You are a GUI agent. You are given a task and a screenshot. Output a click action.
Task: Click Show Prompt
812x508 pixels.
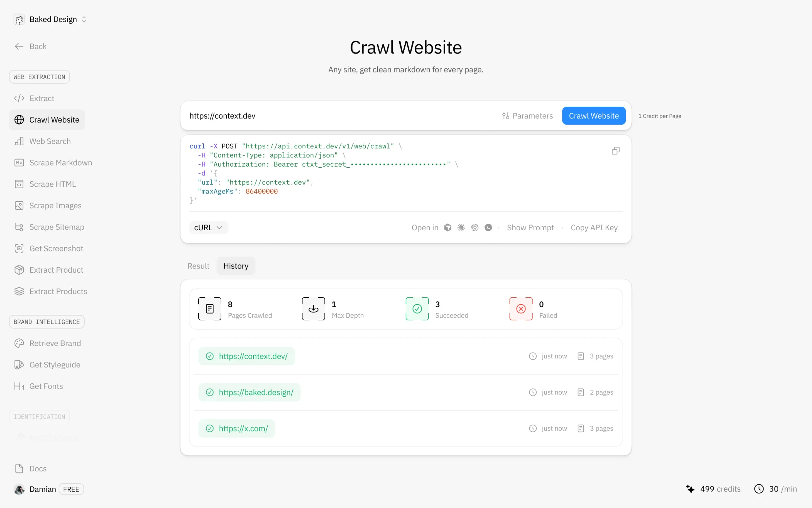pyautogui.click(x=530, y=228)
